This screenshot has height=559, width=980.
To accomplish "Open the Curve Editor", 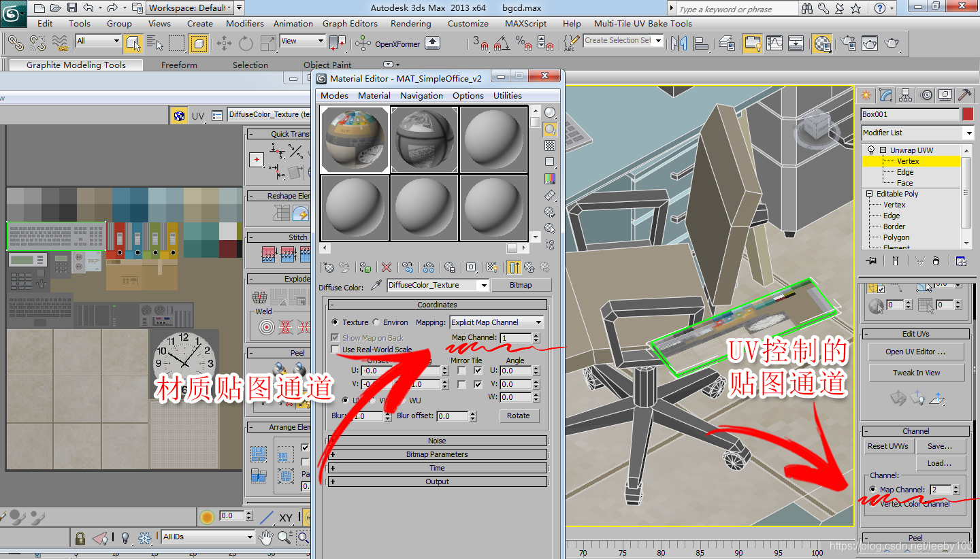I will (x=774, y=44).
